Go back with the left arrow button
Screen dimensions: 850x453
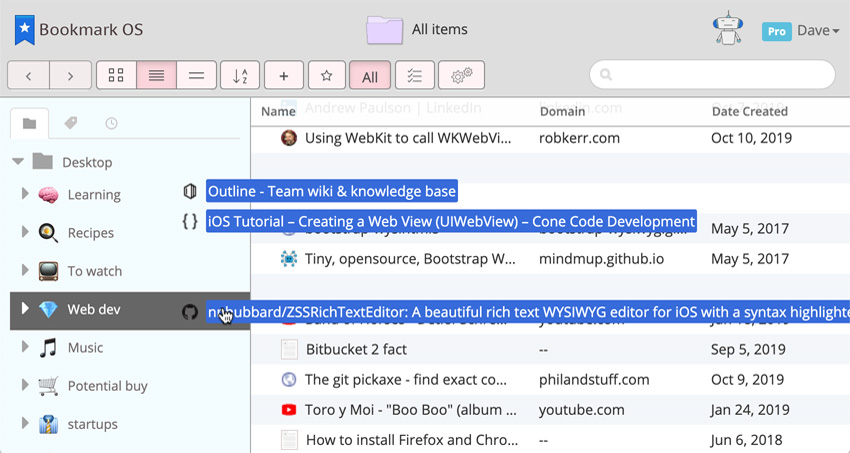pos(29,76)
